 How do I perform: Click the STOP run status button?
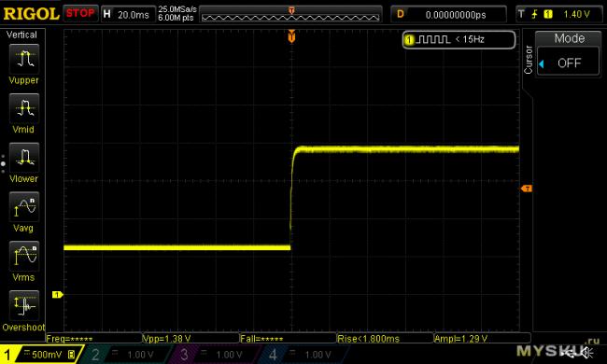(80, 14)
